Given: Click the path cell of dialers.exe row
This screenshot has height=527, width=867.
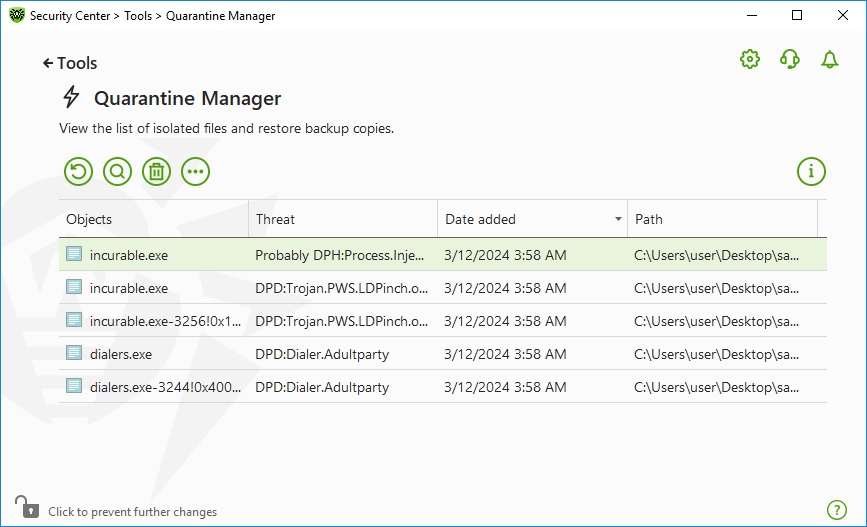Looking at the screenshot, I should coord(716,354).
